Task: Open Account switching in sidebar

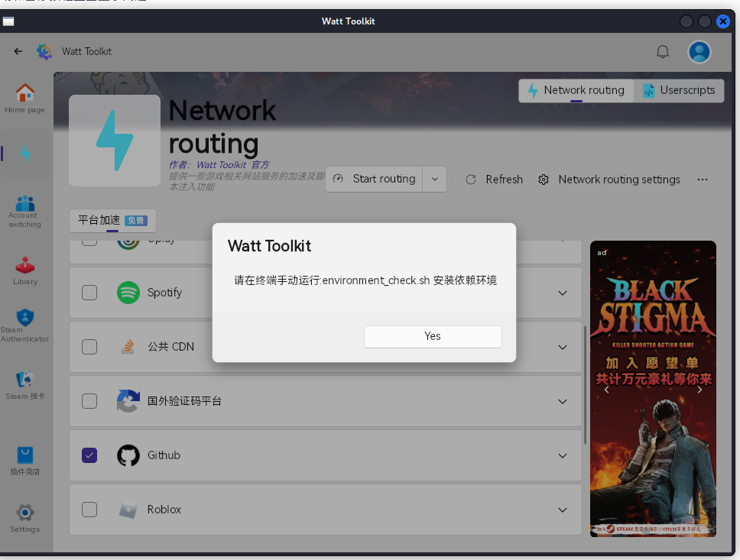Action: point(24,212)
